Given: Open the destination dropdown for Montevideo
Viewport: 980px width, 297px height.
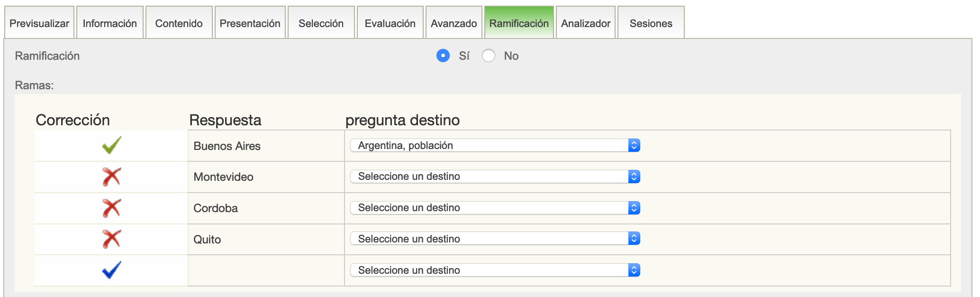Looking at the screenshot, I should coord(495,176).
